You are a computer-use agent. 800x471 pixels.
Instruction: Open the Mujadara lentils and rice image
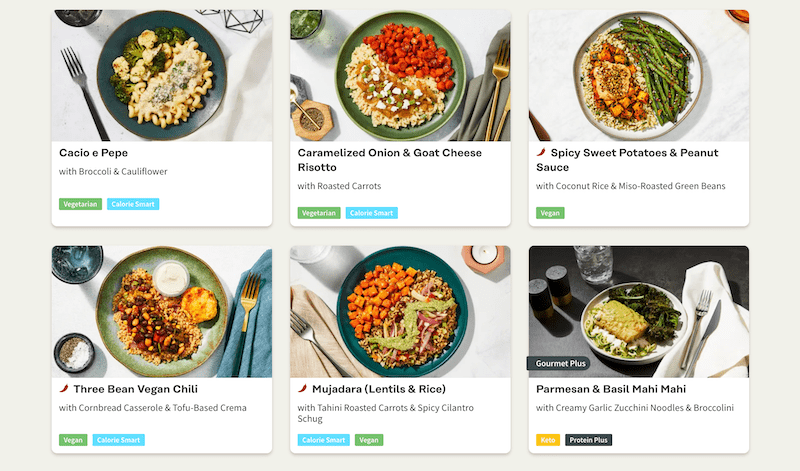pos(400,312)
